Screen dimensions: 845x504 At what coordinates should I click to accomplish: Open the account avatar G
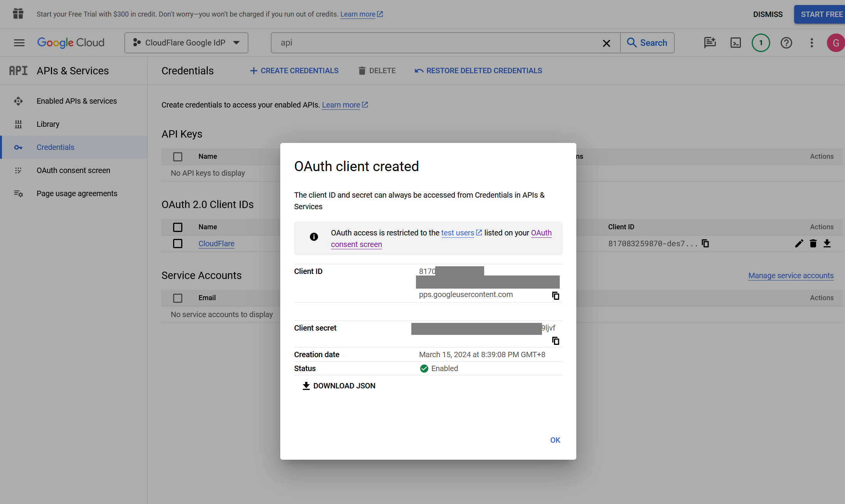point(835,43)
